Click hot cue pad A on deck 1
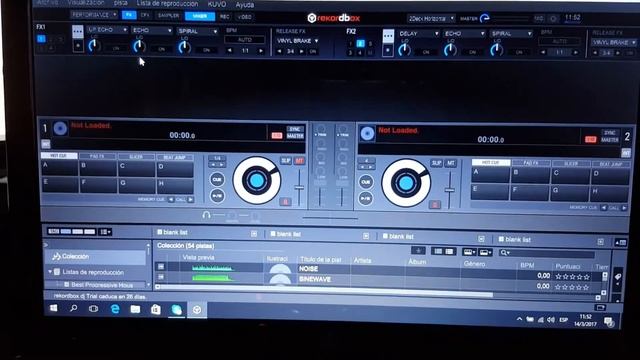 click(60, 168)
